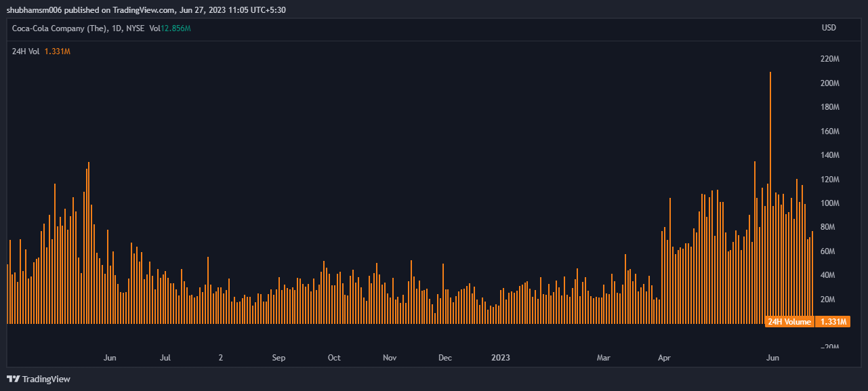Select the '24H Vol' indicator legend label
This screenshot has width=868, height=391.
pos(26,52)
